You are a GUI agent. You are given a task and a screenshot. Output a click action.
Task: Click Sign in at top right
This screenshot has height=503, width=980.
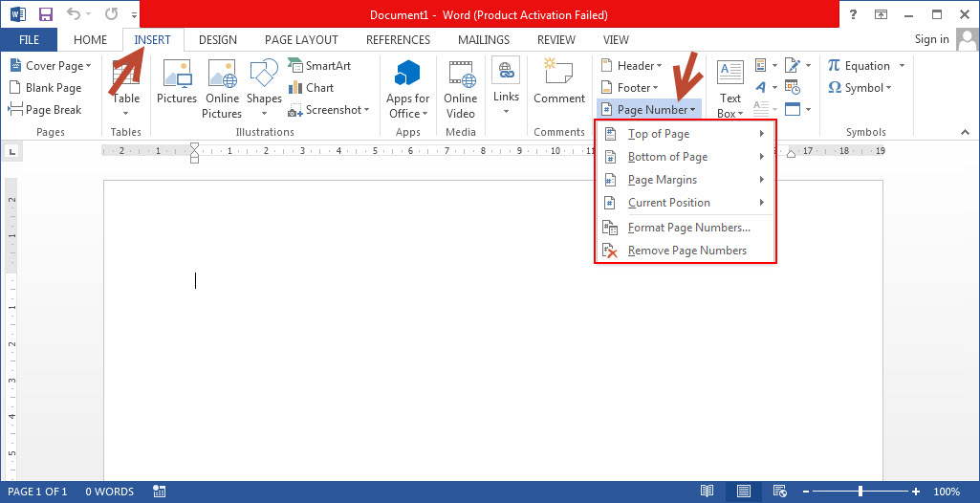click(931, 39)
